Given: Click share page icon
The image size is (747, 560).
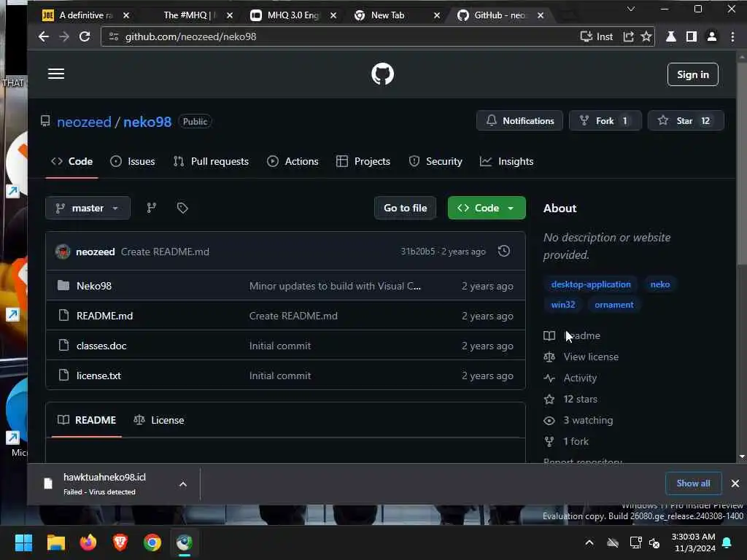Looking at the screenshot, I should 628,36.
